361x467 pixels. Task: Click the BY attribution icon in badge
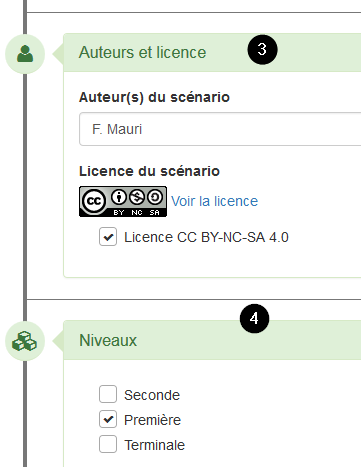[118, 197]
